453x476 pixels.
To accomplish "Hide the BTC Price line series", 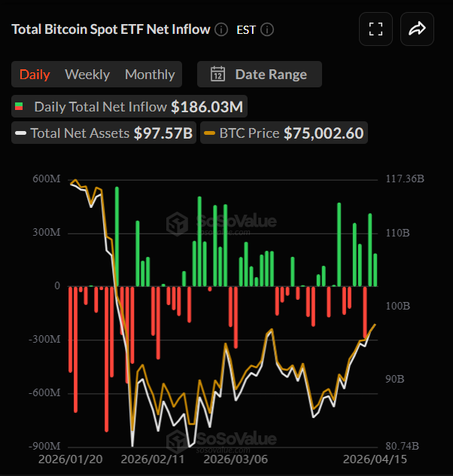I will [x=284, y=133].
